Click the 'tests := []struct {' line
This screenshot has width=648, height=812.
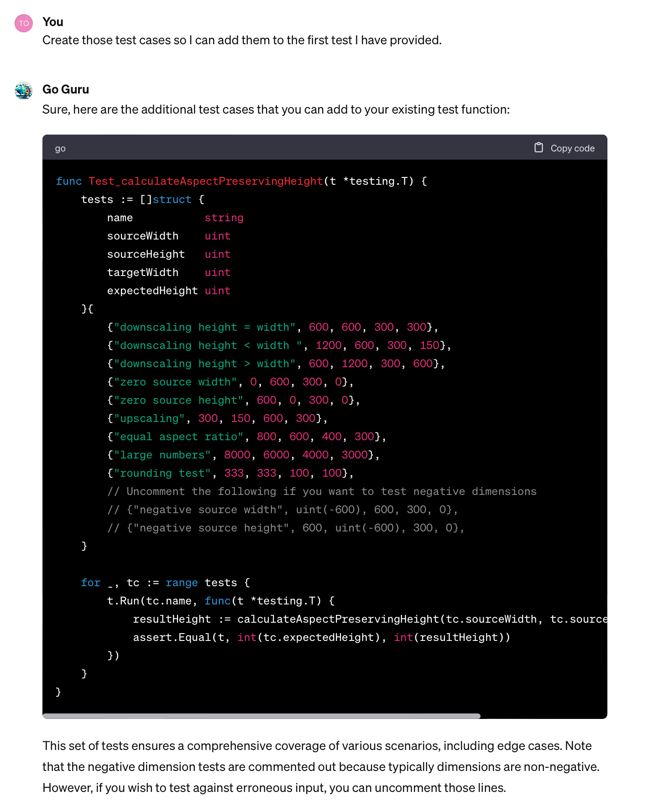pyautogui.click(x=143, y=199)
